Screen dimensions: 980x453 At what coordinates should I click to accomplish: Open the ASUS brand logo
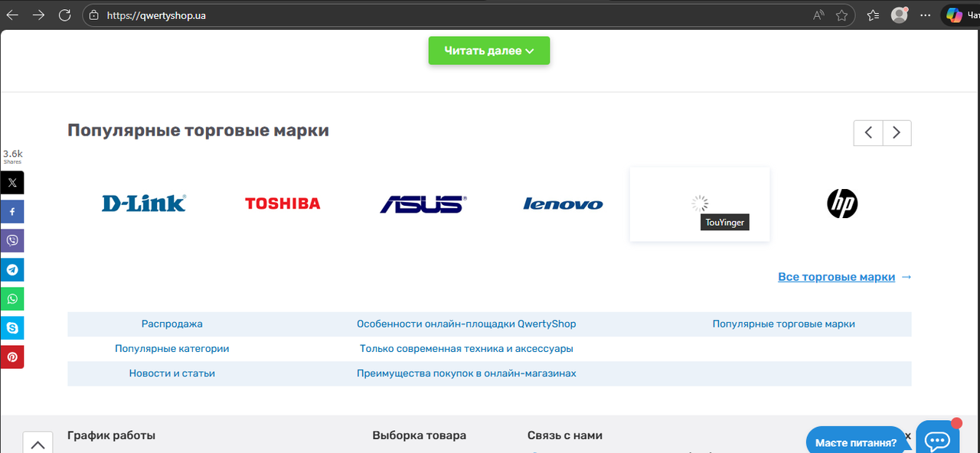point(423,204)
